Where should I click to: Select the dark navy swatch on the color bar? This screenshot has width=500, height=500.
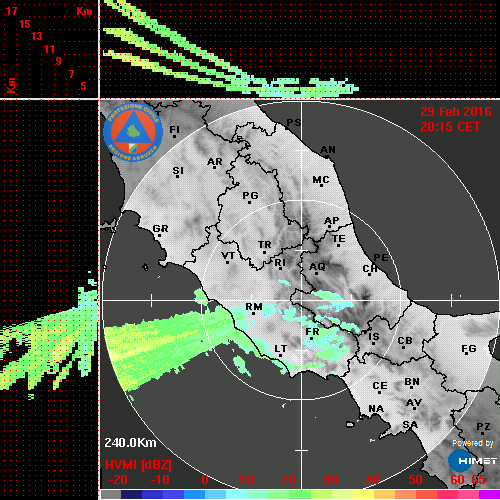[x=132, y=495]
